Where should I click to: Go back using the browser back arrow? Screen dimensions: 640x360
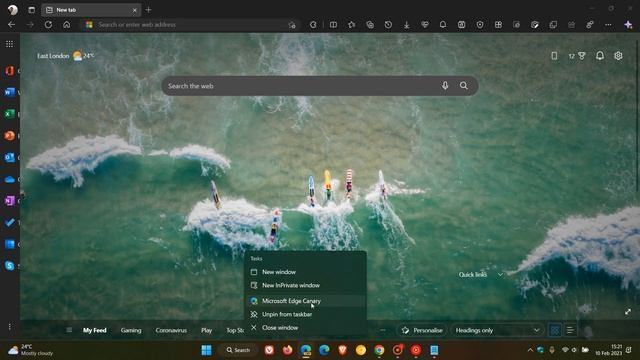click(x=11, y=24)
